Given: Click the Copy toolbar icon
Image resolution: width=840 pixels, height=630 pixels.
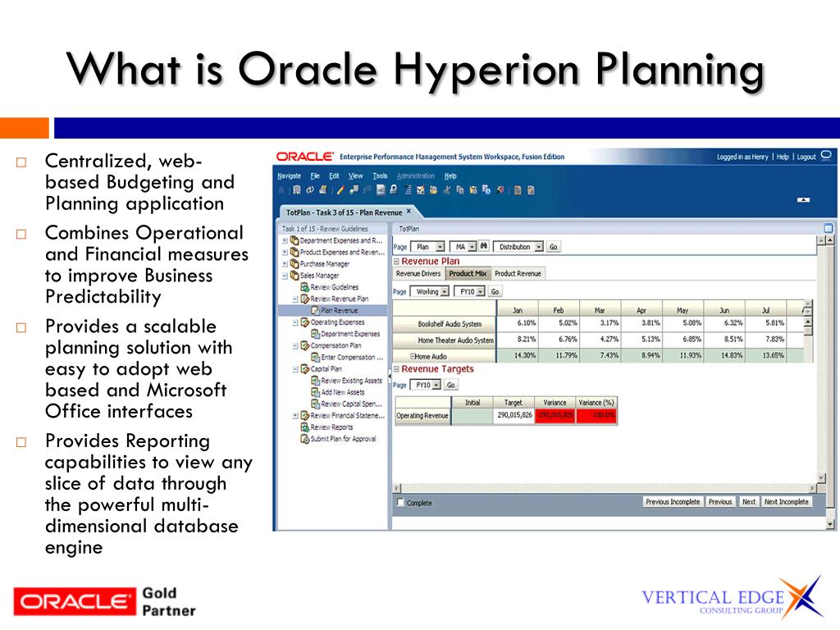Looking at the screenshot, I should [460, 190].
